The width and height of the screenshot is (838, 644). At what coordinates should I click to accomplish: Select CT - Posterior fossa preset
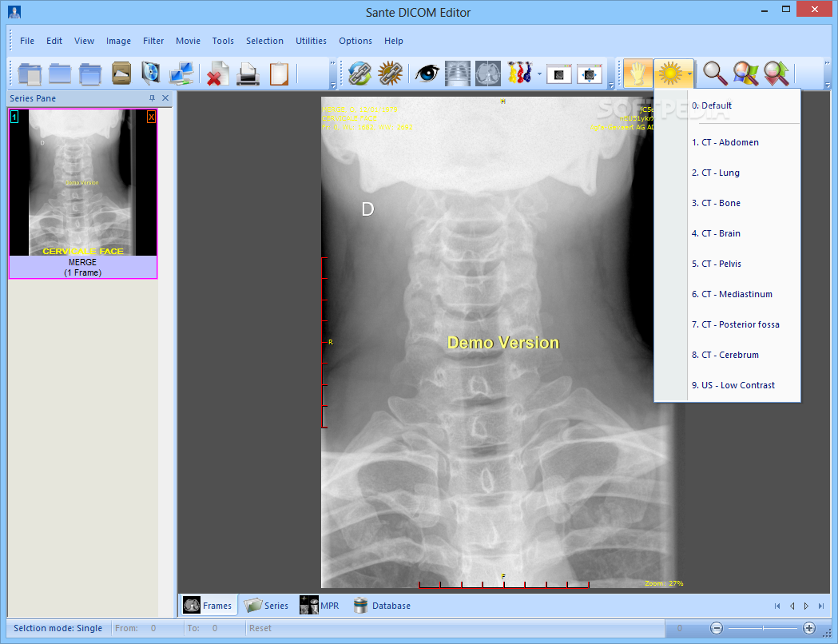tap(728, 325)
